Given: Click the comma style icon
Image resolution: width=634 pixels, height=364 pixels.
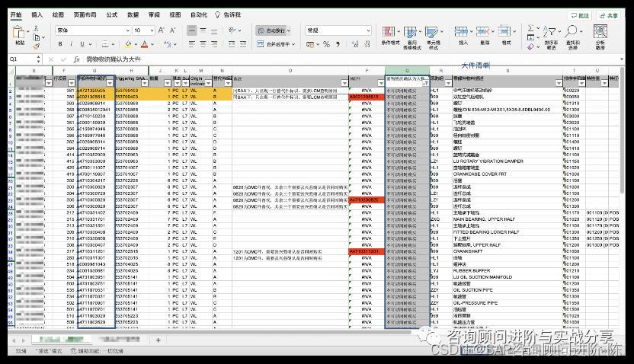Looking at the screenshot, I should [x=338, y=44].
